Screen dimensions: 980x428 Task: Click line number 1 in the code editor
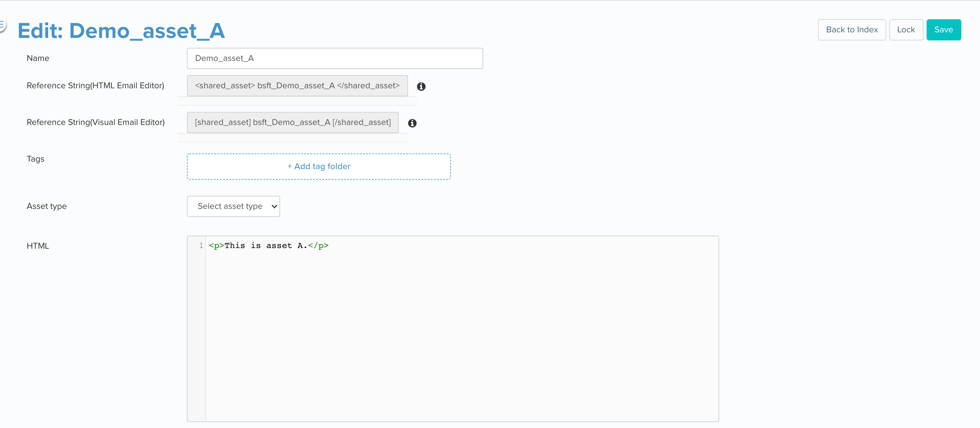click(201, 246)
